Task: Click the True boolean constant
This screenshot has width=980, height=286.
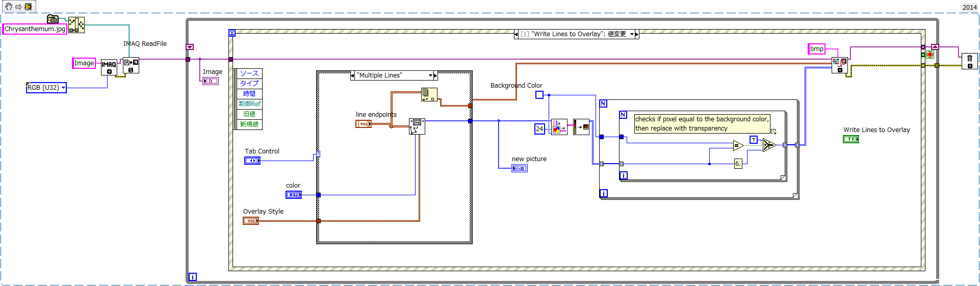Action: pos(754,140)
